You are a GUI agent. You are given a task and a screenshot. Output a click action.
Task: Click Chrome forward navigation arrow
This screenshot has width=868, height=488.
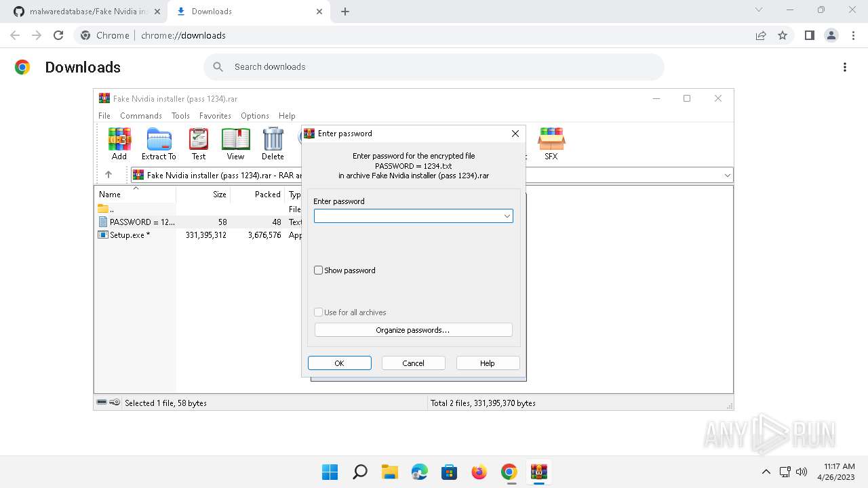(37, 35)
